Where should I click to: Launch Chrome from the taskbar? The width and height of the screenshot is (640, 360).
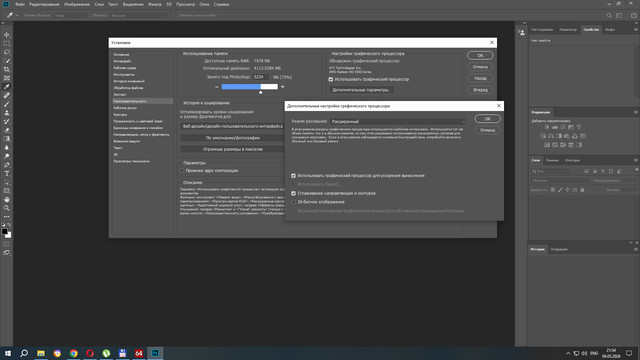tap(73, 353)
